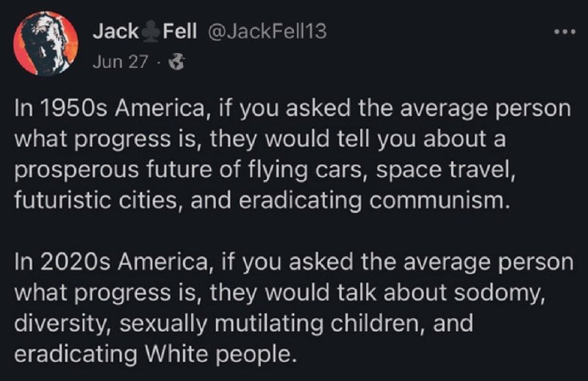Click line 'what progress is, they would tell'
This screenshot has height=381, width=588.
click(x=260, y=139)
